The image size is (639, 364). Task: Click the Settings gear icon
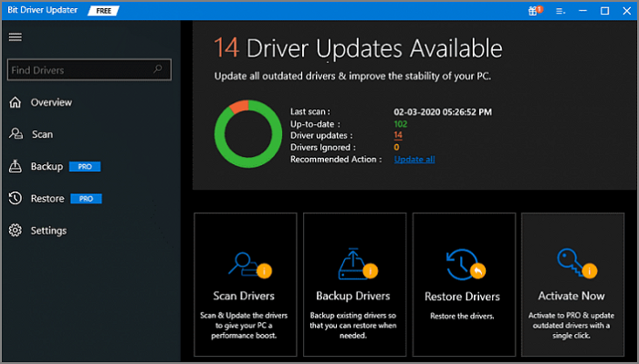coord(16,231)
